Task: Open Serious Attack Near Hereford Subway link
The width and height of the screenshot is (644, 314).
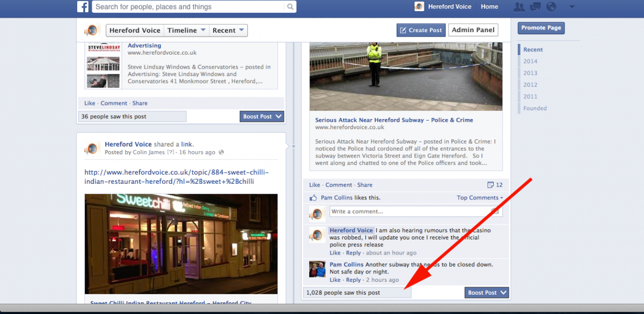Action: [394, 120]
